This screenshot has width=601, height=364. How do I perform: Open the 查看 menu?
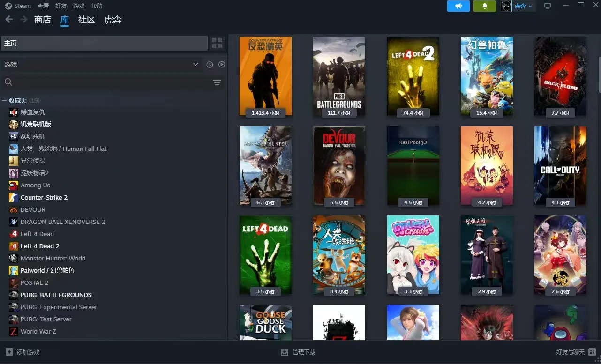[x=43, y=6]
